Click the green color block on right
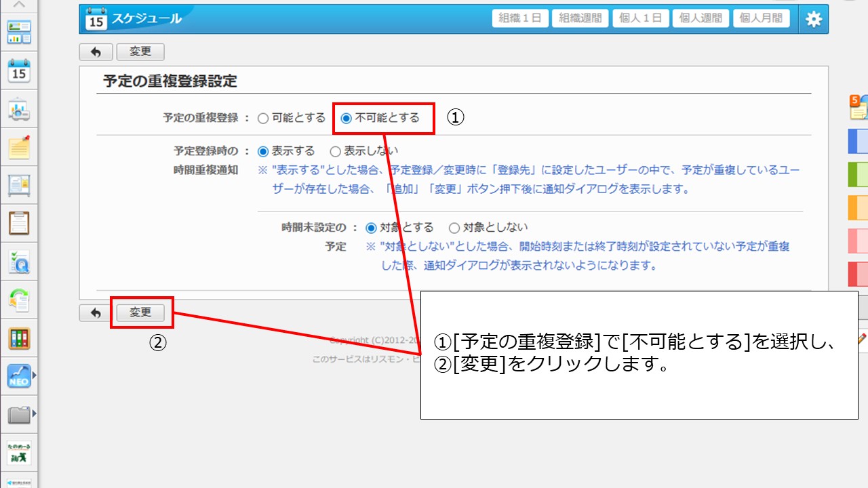The width and height of the screenshot is (868, 488). coord(859,174)
